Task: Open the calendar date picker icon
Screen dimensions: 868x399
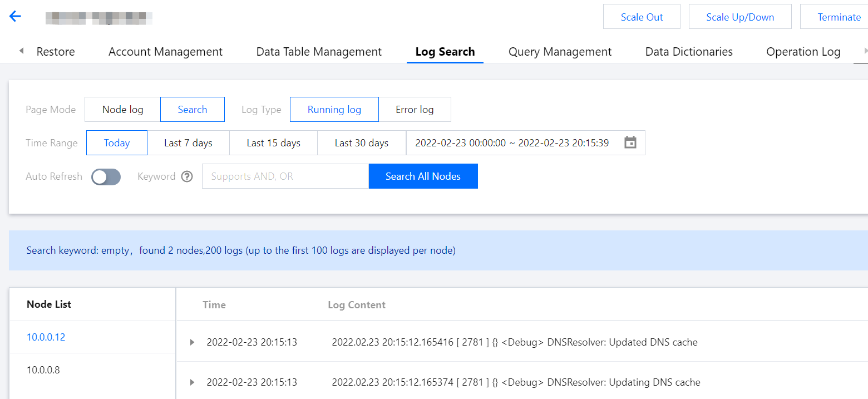Action: point(630,142)
